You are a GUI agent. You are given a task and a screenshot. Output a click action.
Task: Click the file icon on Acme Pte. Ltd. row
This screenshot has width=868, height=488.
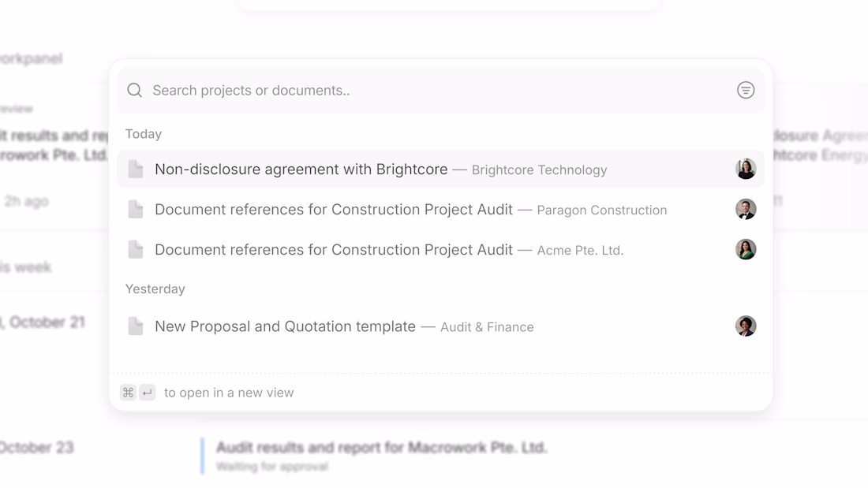point(136,250)
